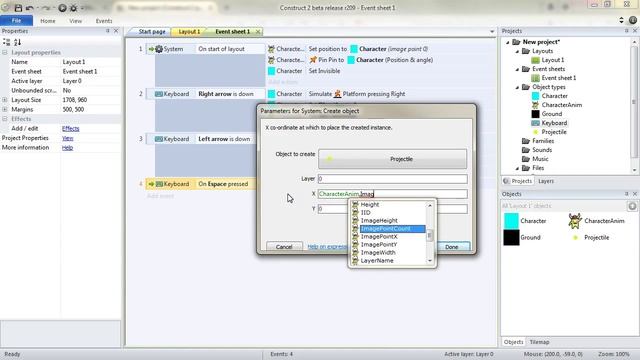The width and height of the screenshot is (640, 360).
Task: Open the View ribbon tab
Action: [x=76, y=21]
